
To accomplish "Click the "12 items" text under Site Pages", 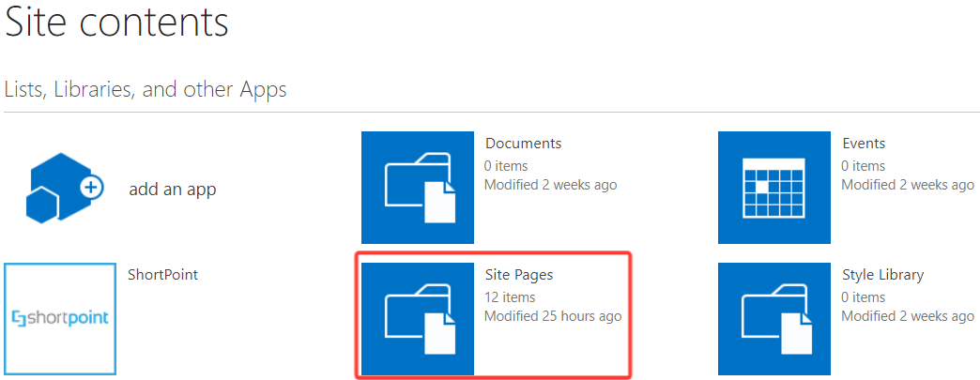I will (x=510, y=296).
